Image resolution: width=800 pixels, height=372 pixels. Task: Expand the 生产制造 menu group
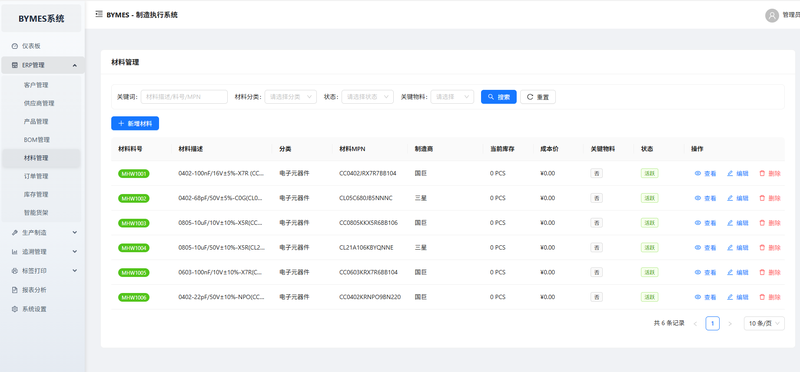pos(42,232)
